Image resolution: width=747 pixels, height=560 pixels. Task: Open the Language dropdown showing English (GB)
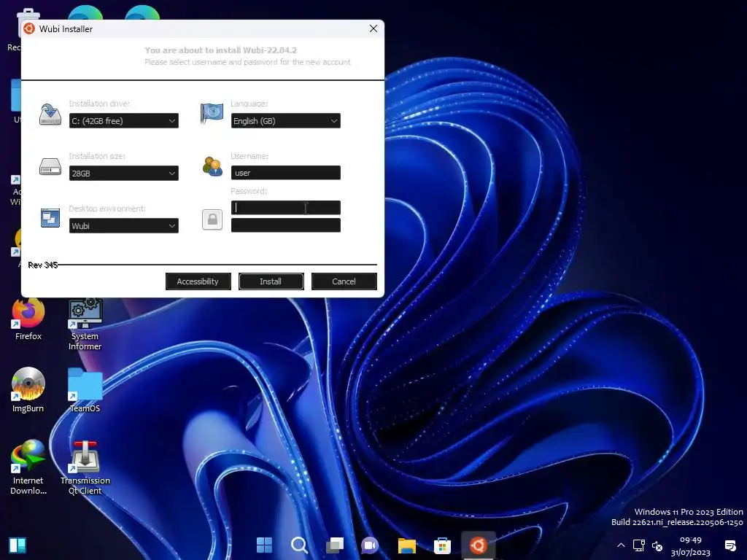285,121
